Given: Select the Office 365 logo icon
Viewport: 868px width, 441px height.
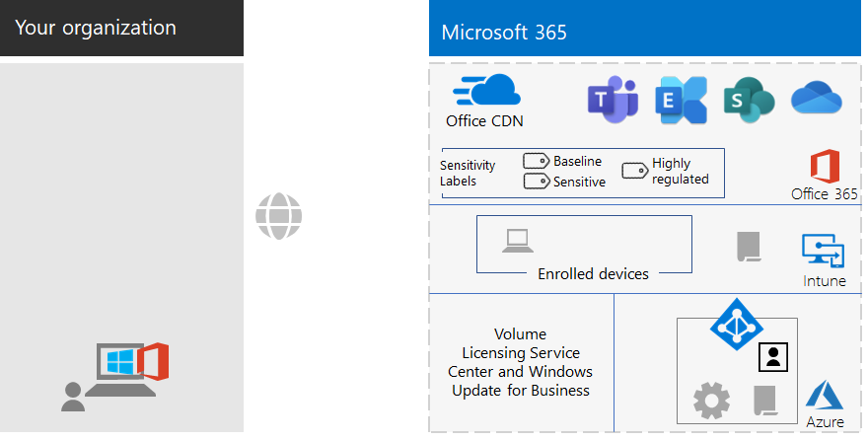Looking at the screenshot, I should 824,166.
